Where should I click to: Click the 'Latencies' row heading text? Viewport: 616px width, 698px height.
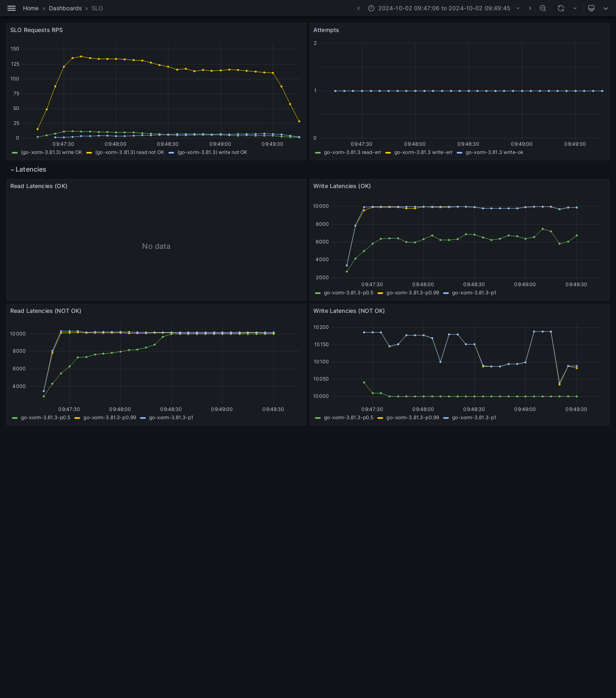31,170
